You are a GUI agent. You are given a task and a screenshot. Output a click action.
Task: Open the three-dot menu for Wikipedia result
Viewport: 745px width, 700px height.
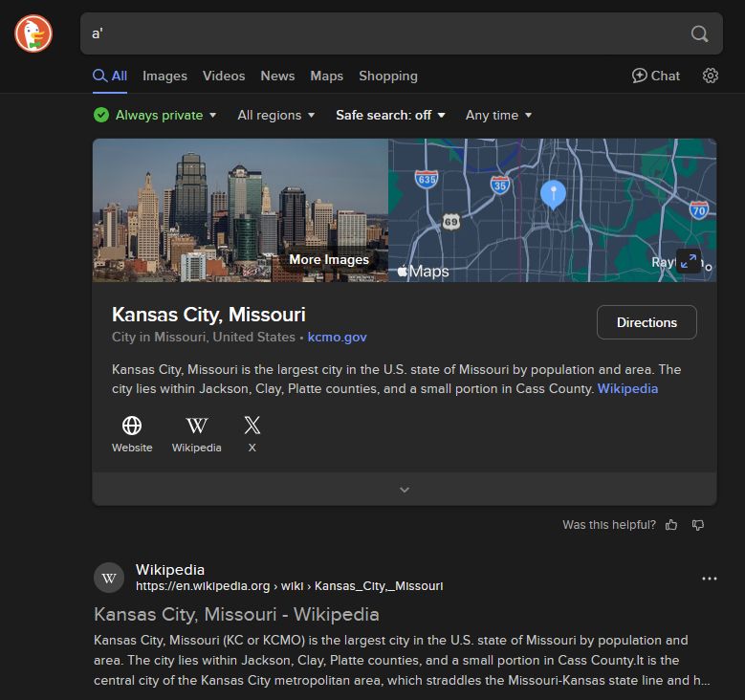[x=710, y=579]
